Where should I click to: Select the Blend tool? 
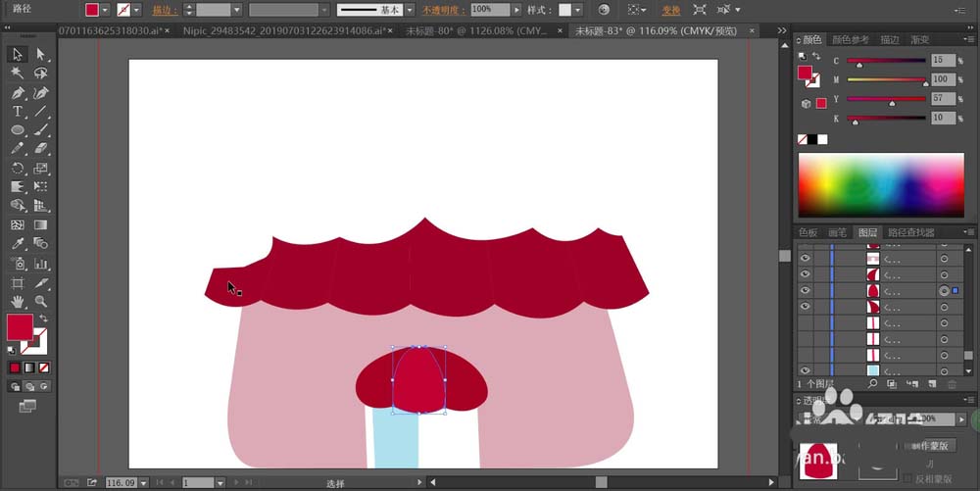pyautogui.click(x=40, y=244)
